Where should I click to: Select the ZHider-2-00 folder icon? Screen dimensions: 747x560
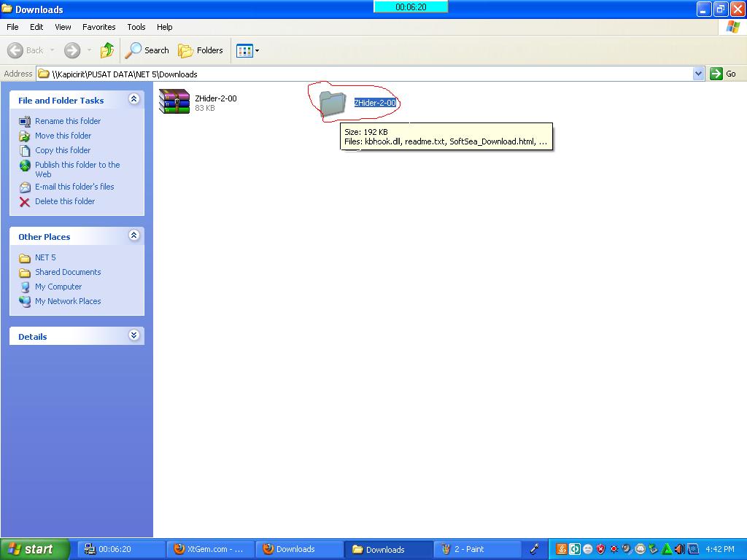pos(333,104)
